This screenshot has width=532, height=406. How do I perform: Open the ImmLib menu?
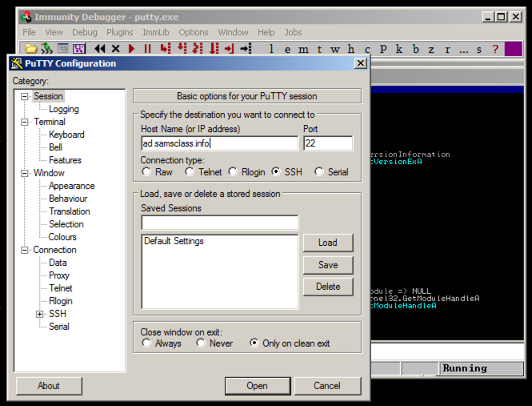(x=155, y=32)
